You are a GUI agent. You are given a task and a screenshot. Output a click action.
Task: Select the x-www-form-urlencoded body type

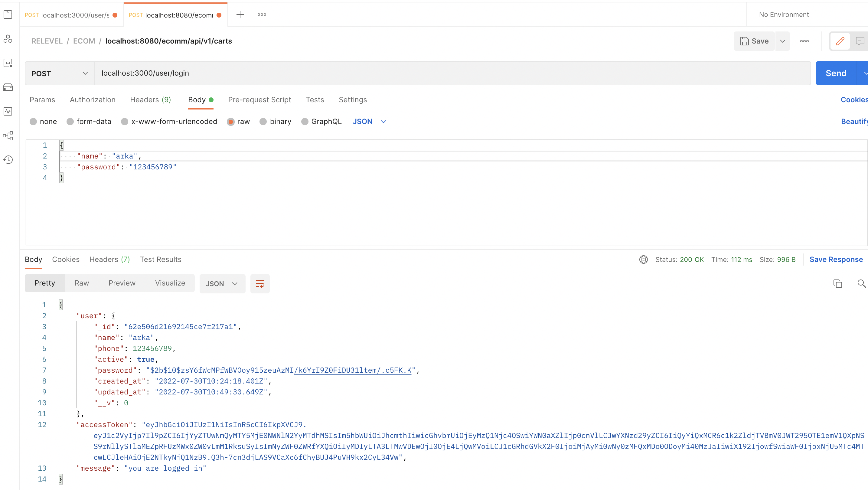click(169, 122)
